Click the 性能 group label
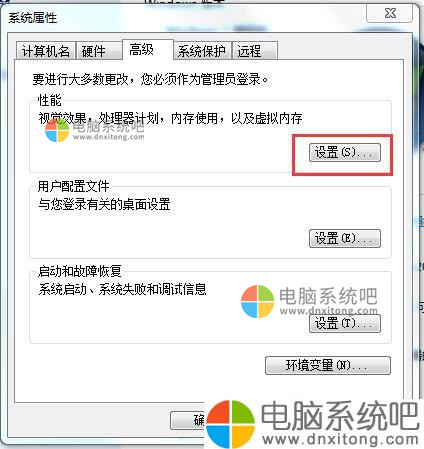 pyautogui.click(x=50, y=100)
